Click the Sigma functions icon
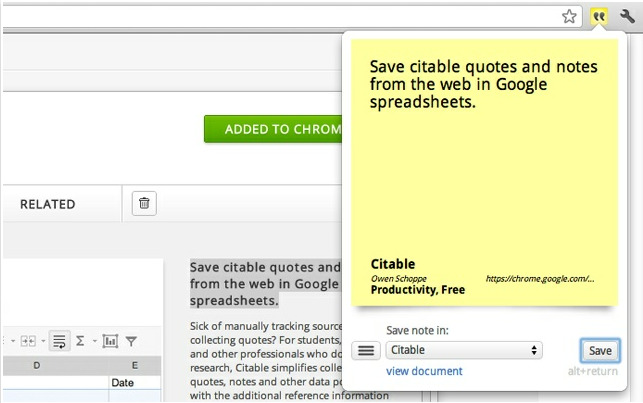Screen dimensions: 643x403 click(80, 341)
